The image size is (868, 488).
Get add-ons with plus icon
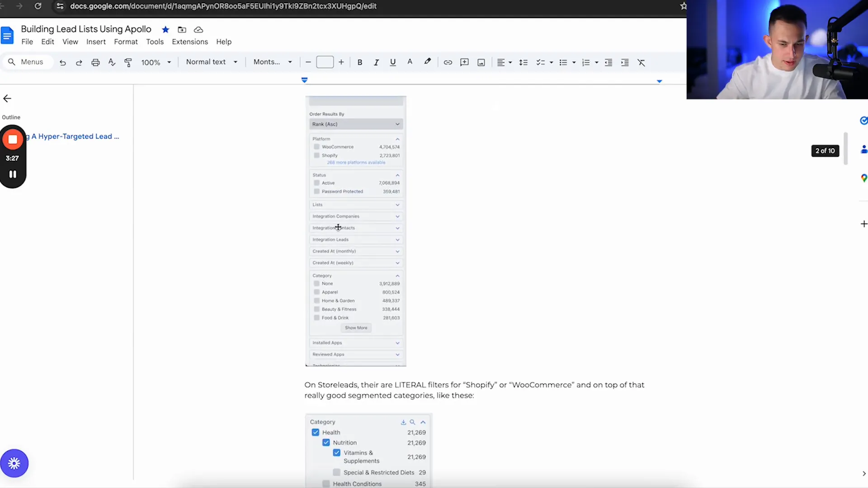pyautogui.click(x=863, y=224)
